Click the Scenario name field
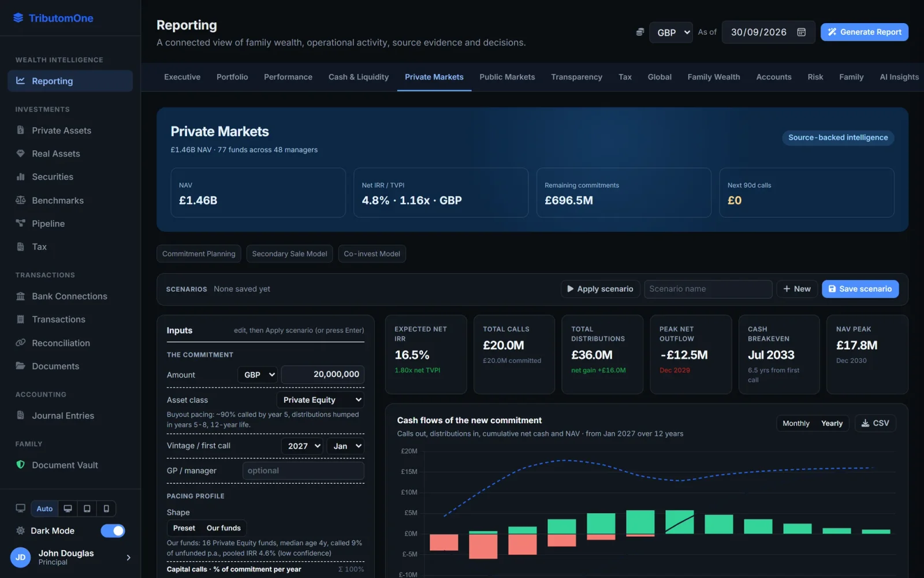 point(708,289)
